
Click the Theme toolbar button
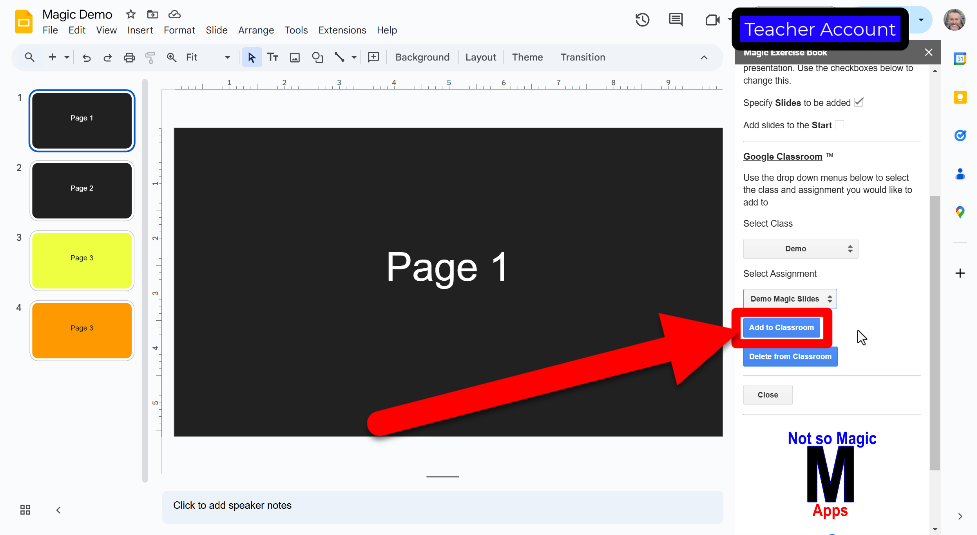tap(527, 57)
